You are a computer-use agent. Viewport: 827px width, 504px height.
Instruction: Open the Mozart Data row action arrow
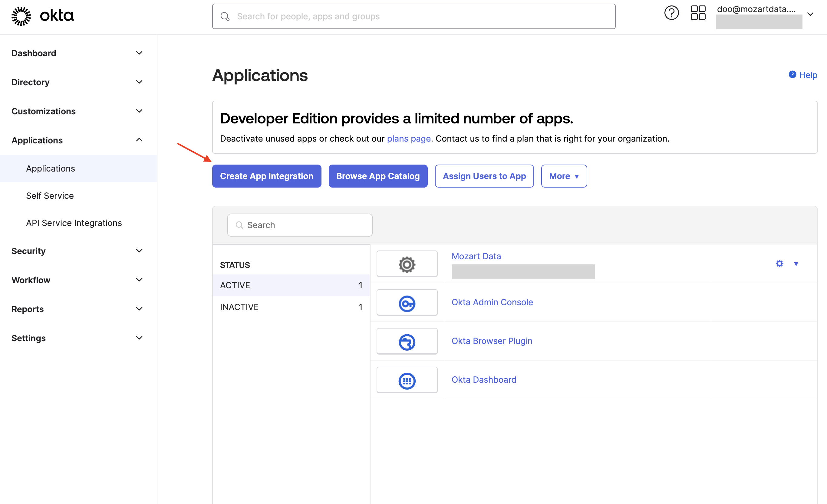click(796, 264)
